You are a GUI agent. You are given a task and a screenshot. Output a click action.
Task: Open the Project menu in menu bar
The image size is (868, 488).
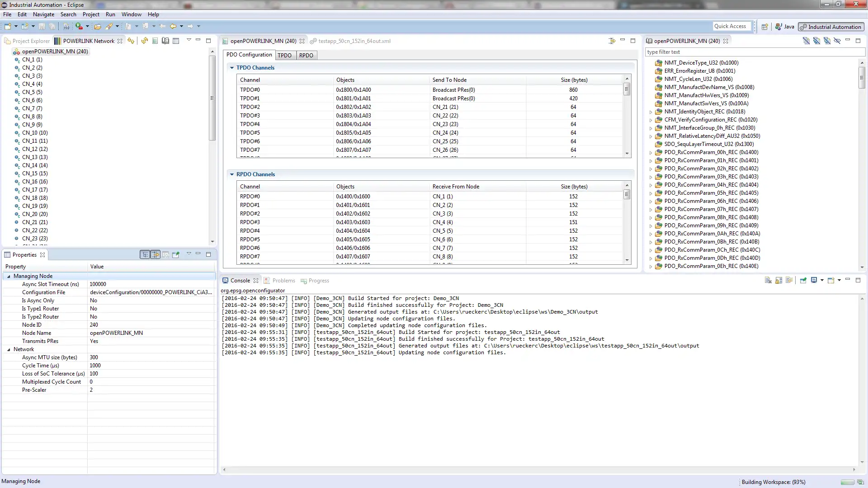coord(90,14)
